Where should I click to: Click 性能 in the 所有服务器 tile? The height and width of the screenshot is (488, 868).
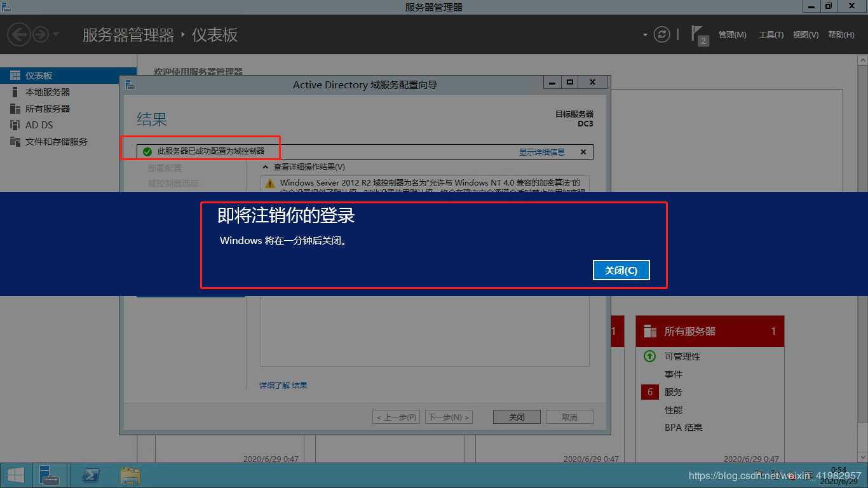coord(674,410)
